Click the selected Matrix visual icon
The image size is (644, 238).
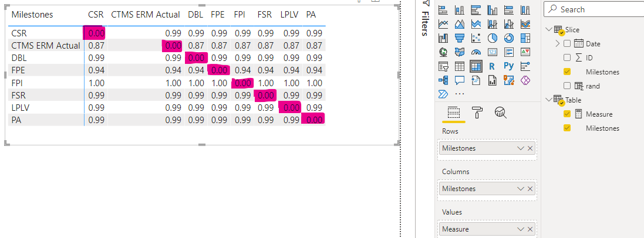[x=476, y=66]
